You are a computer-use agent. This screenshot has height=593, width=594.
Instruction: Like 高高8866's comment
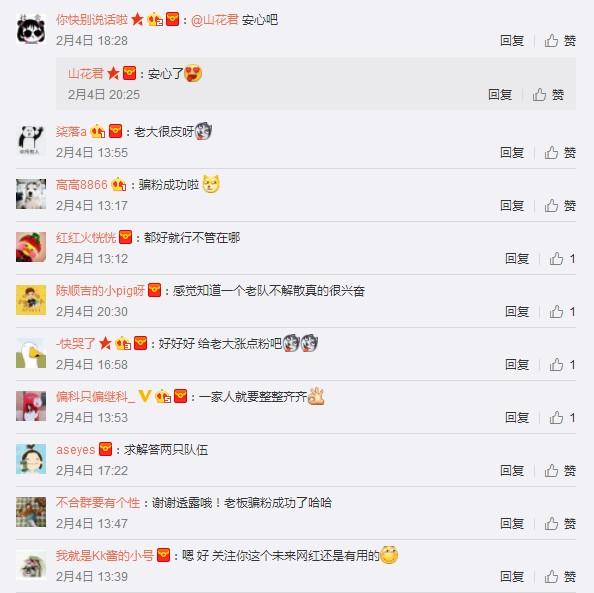click(560, 206)
